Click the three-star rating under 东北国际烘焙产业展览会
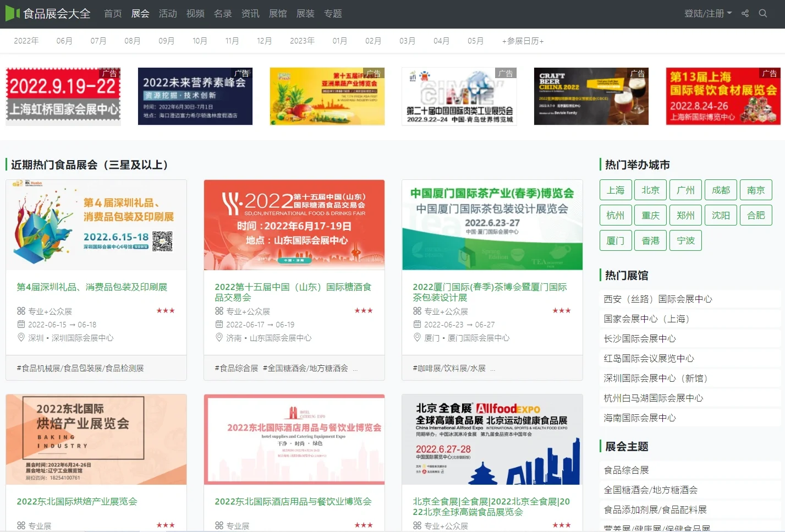This screenshot has width=785, height=532. pos(166,525)
